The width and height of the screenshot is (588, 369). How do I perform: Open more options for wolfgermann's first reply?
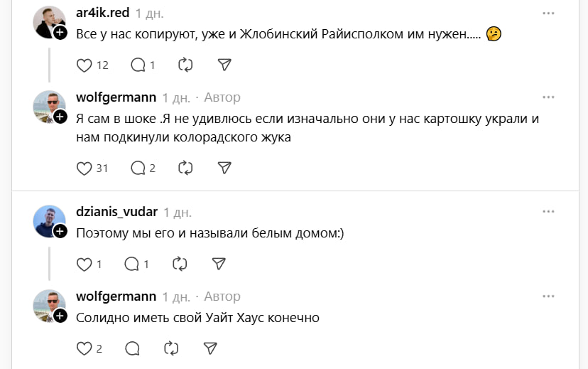click(548, 97)
